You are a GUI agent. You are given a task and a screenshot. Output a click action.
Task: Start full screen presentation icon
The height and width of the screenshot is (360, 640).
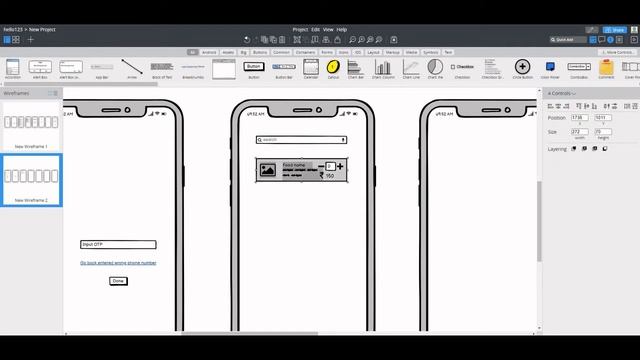pyautogui.click(x=634, y=40)
